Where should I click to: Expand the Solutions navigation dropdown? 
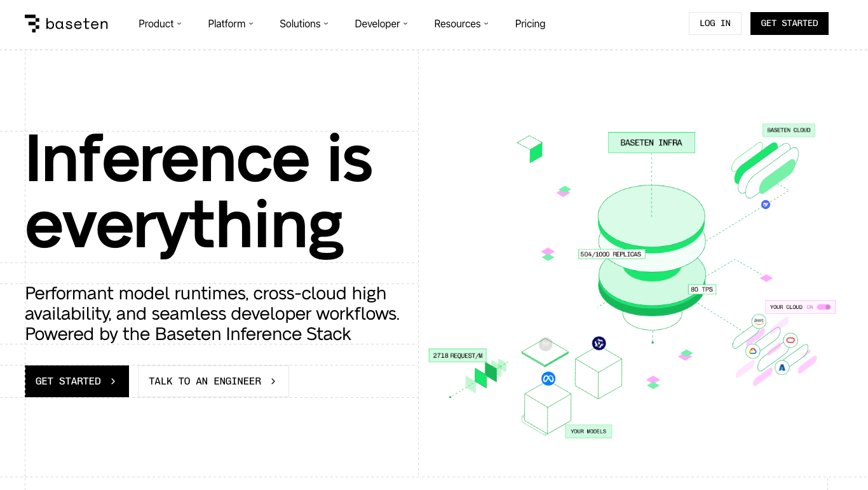304,24
